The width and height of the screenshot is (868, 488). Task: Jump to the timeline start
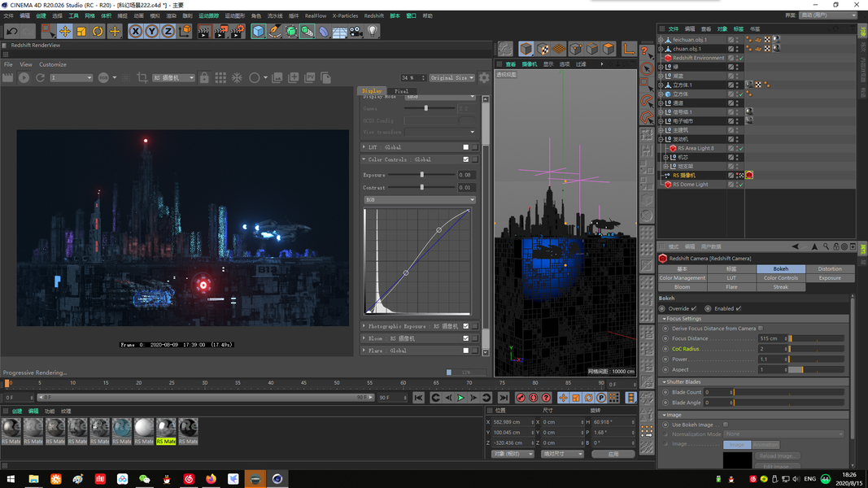point(418,398)
